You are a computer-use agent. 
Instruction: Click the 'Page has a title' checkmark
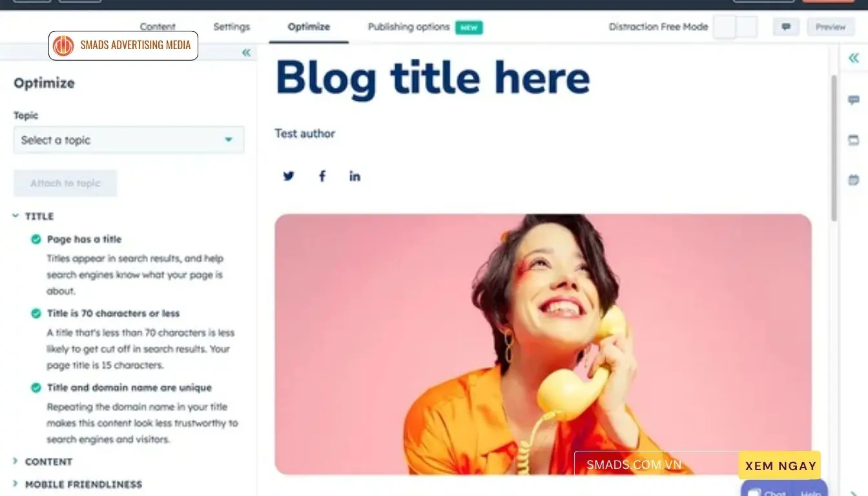click(x=36, y=239)
